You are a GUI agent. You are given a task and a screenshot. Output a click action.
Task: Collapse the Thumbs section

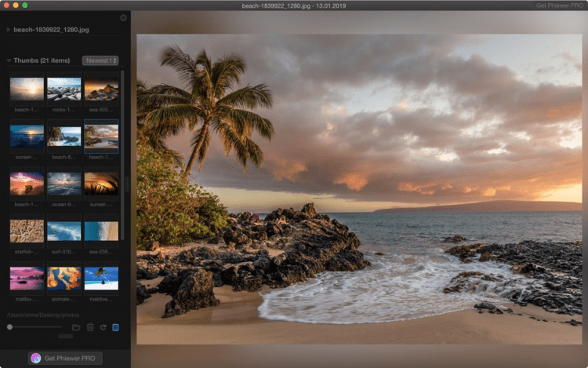tap(9, 60)
